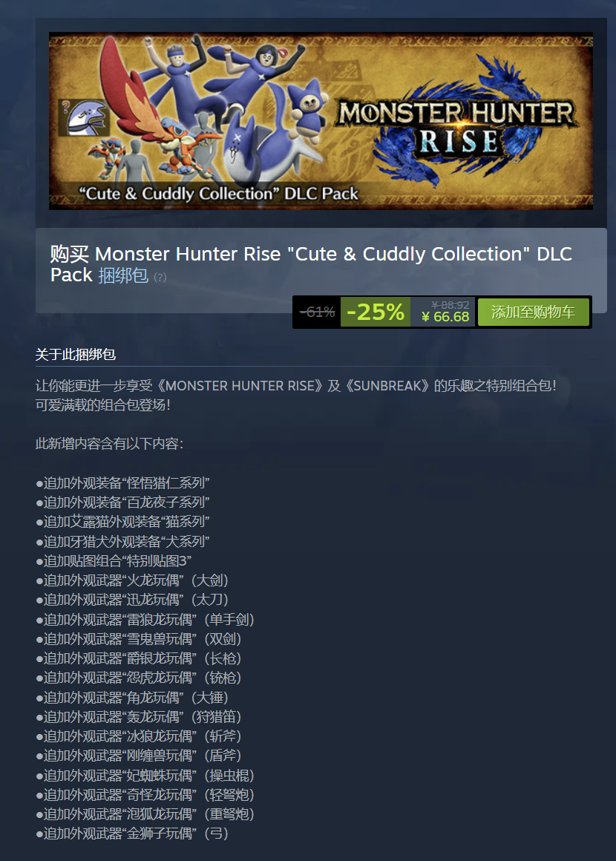Click the list item "火龙玩偶" (大剑)
Image resolution: width=616 pixels, height=861 pixels.
click(x=132, y=580)
